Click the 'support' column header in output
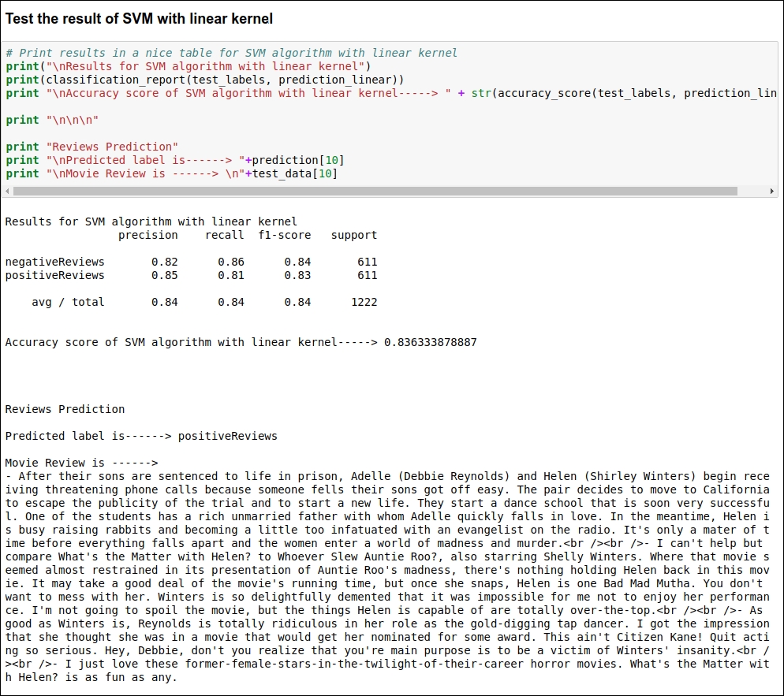Screen dimensions: 784x696 tap(354, 236)
